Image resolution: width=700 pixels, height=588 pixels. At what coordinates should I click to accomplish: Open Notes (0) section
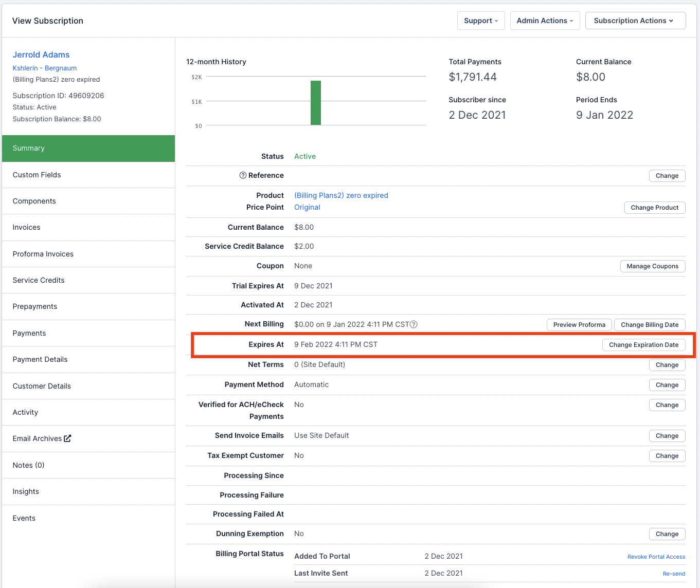pos(88,465)
